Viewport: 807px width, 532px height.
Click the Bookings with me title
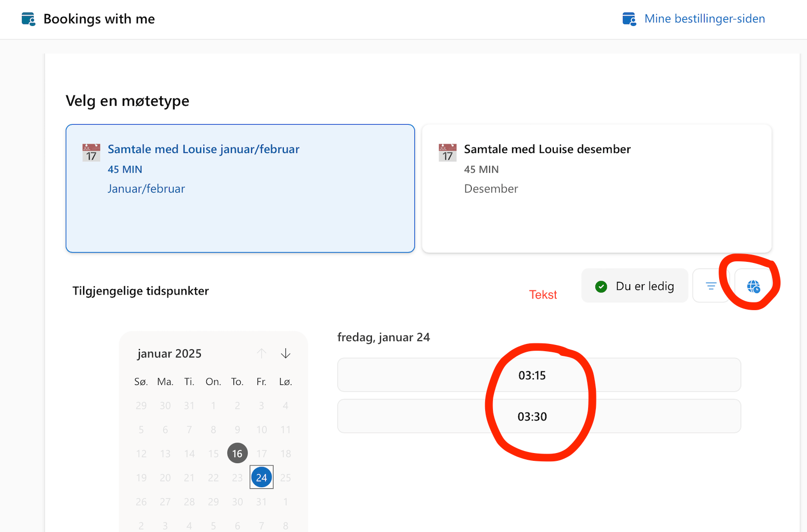pos(99,19)
